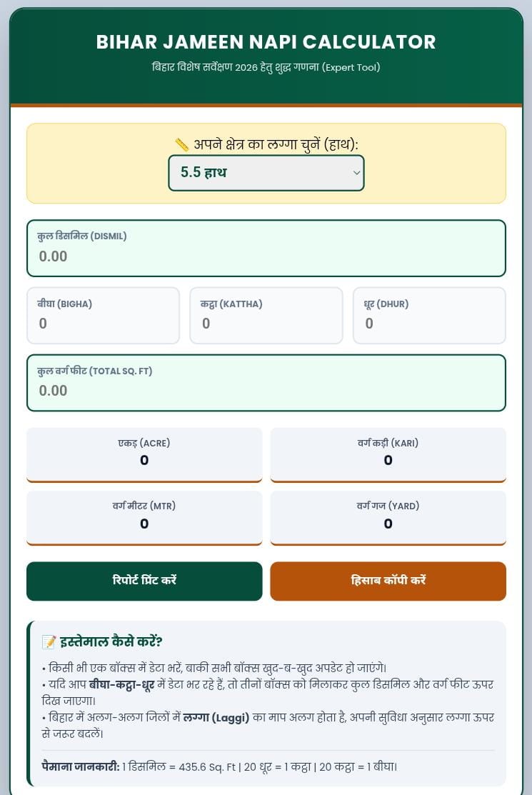Viewport: 532px width, 795px height.
Task: Click the dropdown chevron arrow
Action: (x=356, y=173)
